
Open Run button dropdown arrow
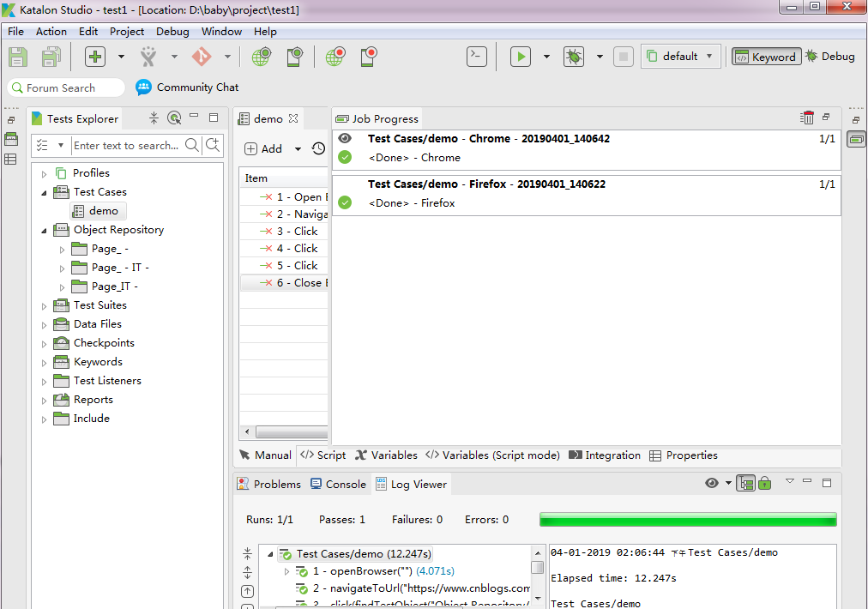coord(547,57)
